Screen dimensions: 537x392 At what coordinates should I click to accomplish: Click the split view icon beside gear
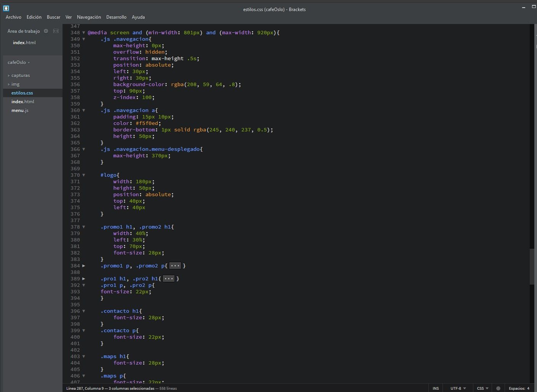tap(56, 31)
